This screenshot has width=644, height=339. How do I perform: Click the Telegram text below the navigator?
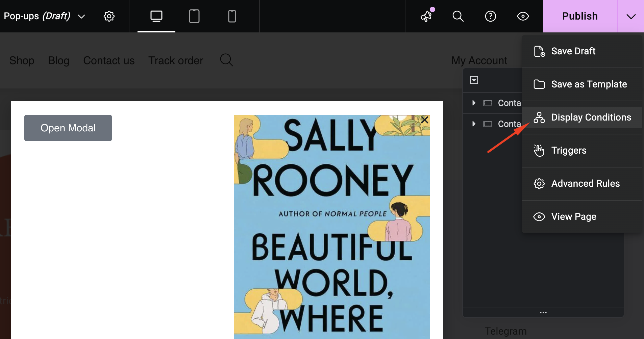coord(505,331)
